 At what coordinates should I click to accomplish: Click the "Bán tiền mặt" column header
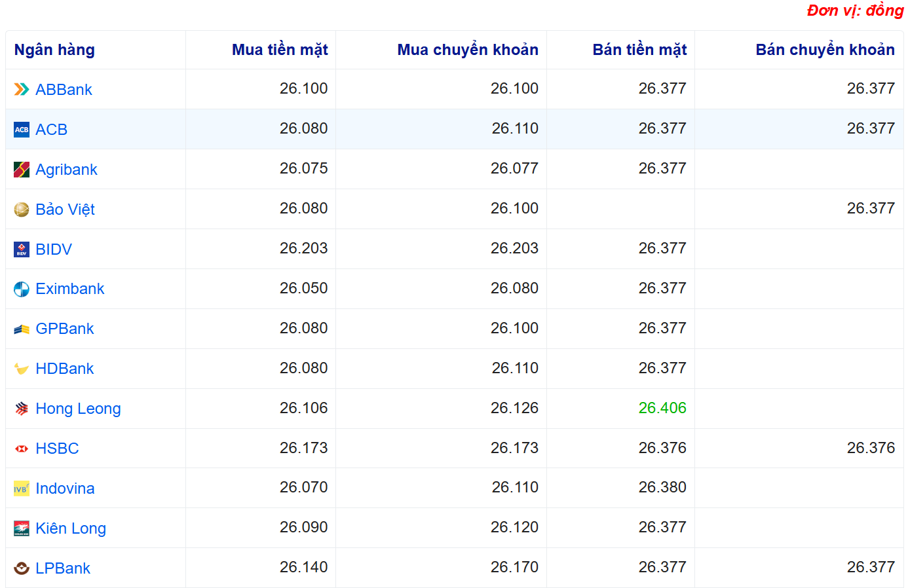click(639, 50)
